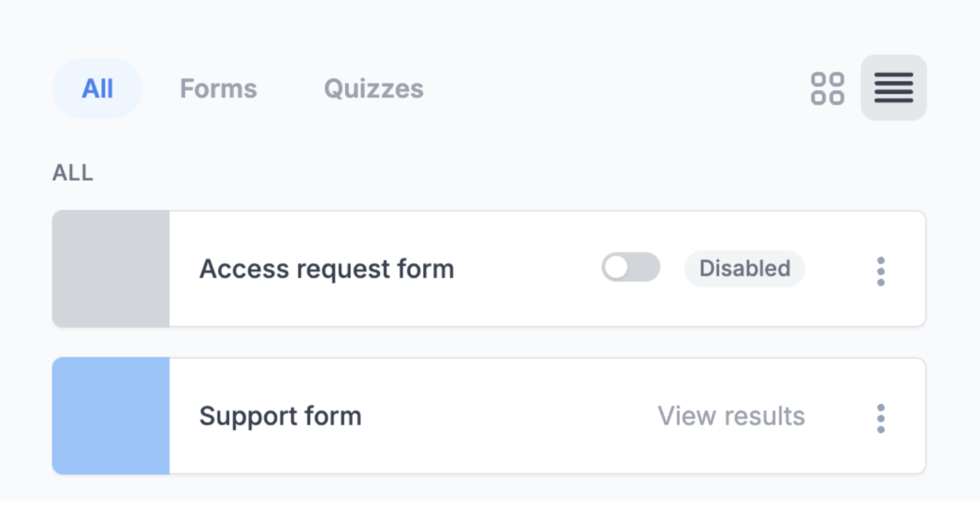Click the Disabled status badge
This screenshot has width=980, height=505.
tap(745, 268)
